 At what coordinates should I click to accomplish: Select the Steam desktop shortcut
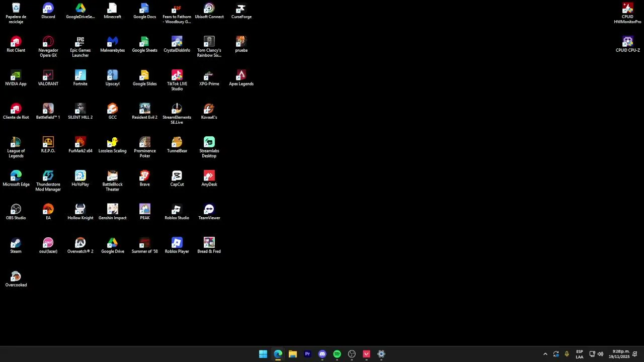(16, 246)
